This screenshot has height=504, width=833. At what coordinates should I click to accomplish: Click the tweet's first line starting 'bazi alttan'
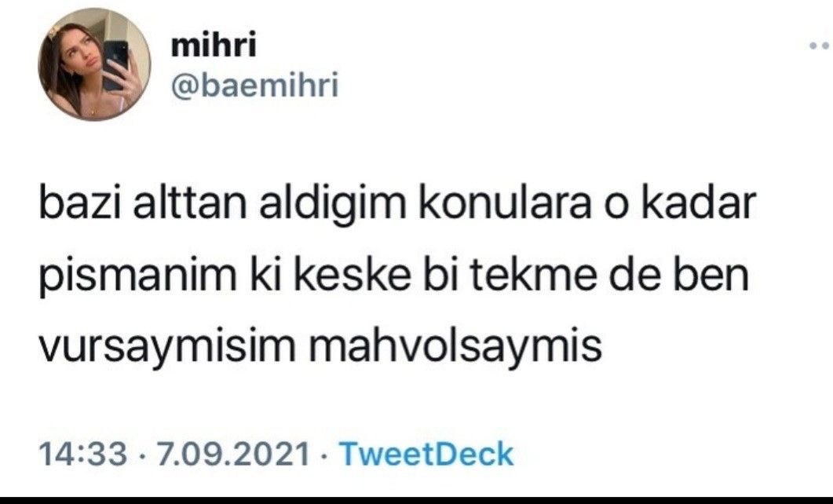point(396,203)
